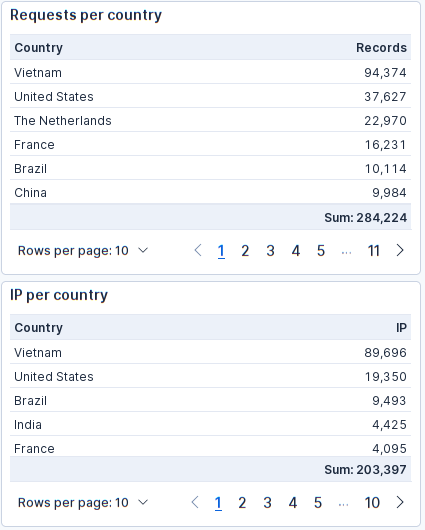
Task: Open Rows per page dropdown in Requests table
Action: click(83, 250)
